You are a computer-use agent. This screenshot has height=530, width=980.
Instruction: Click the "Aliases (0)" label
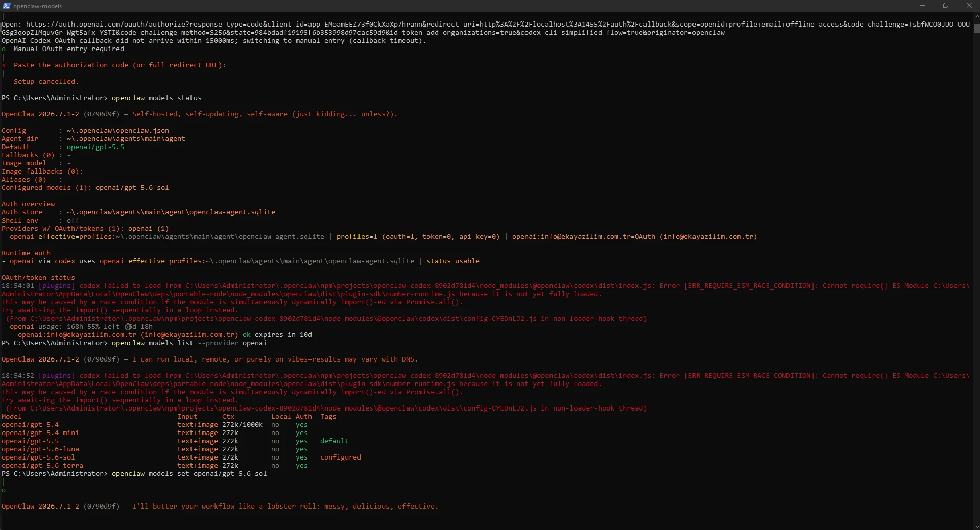[x=24, y=180]
